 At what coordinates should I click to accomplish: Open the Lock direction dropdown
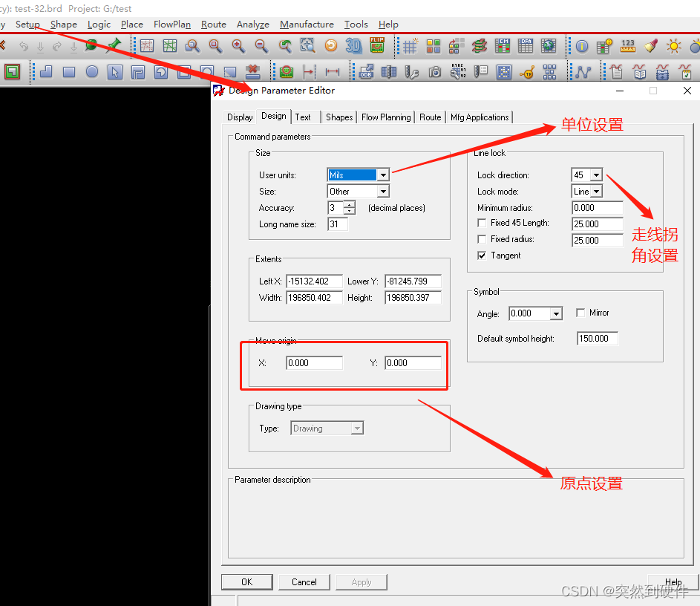pos(596,175)
